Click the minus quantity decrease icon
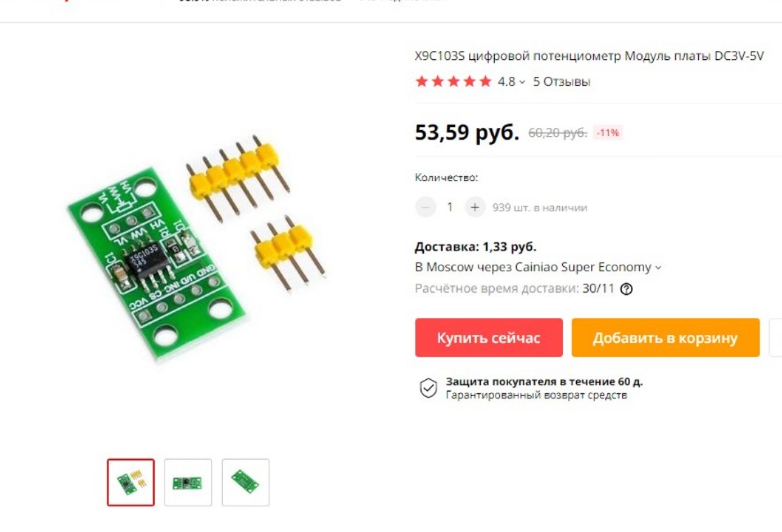The height and width of the screenshot is (532, 782). 425,207
